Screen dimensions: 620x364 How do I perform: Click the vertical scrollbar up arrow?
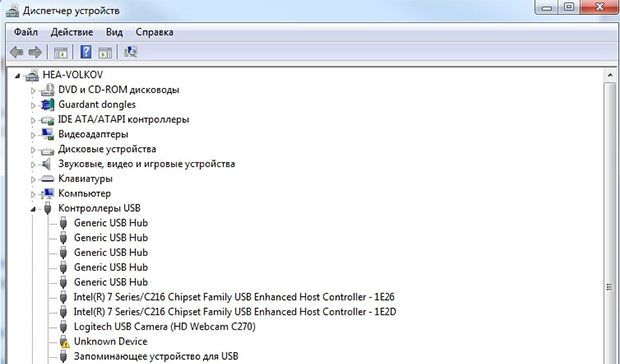(x=609, y=75)
